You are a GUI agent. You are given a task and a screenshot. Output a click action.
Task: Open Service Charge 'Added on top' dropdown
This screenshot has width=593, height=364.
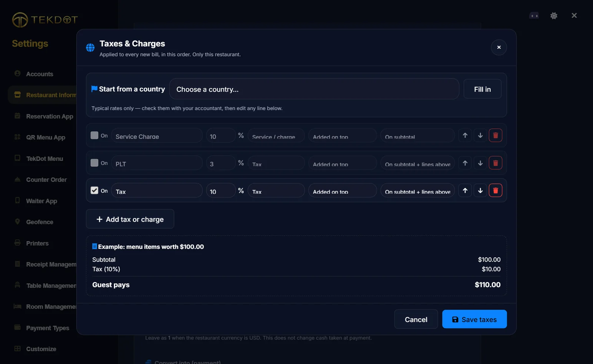(342, 136)
